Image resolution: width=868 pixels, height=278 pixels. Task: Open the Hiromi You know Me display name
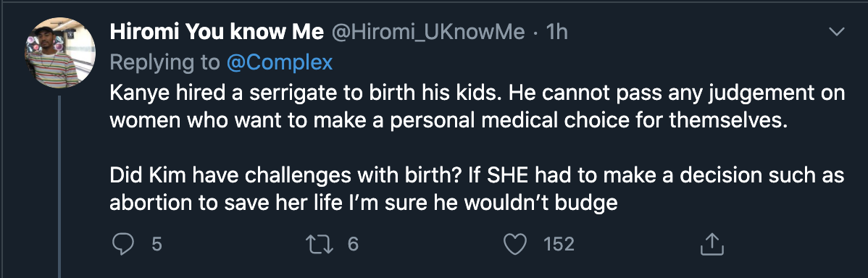217,33
